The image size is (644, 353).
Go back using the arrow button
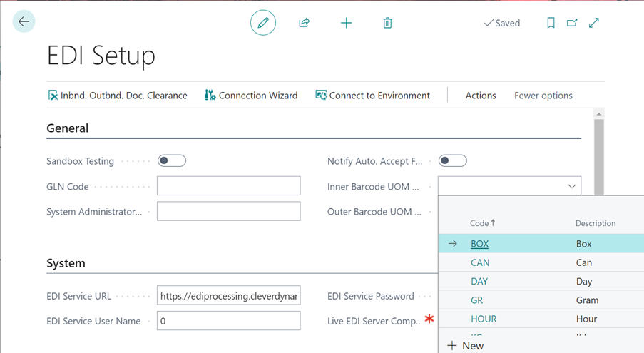pos(24,21)
